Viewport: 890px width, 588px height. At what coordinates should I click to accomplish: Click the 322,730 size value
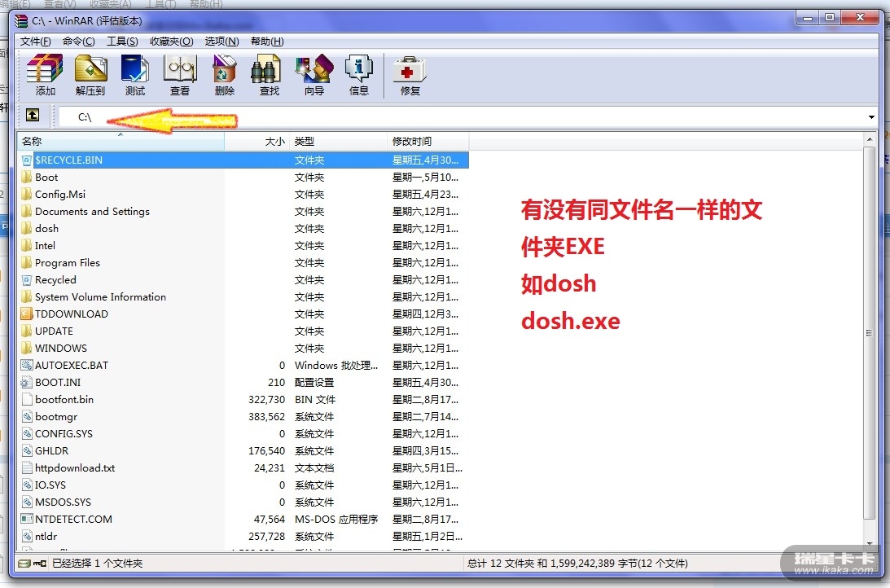267,400
